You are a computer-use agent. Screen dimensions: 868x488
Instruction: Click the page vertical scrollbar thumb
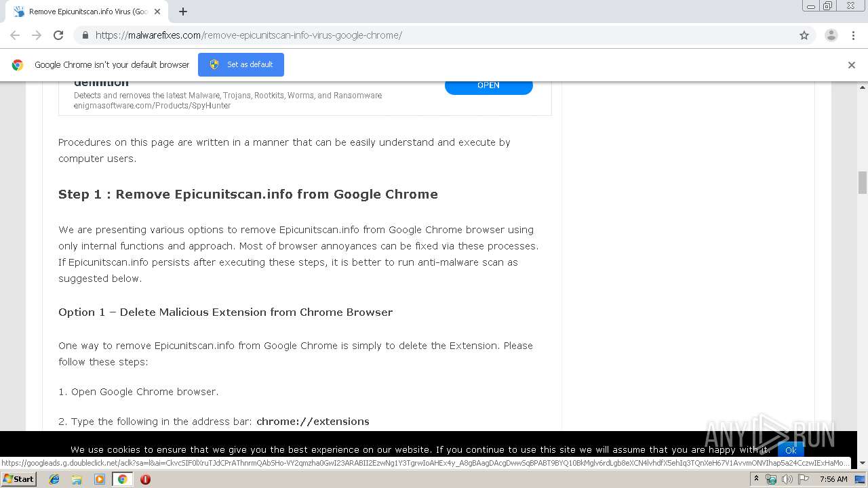coord(863,182)
